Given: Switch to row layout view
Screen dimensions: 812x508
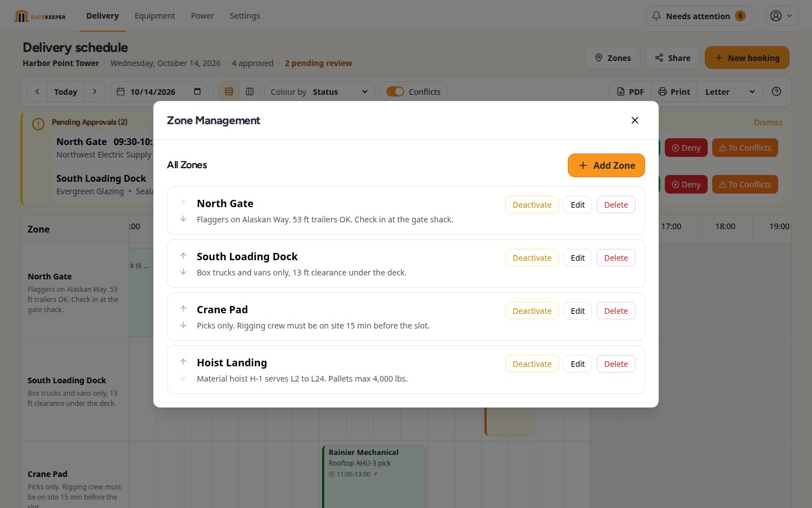Looking at the screenshot, I should 229,91.
